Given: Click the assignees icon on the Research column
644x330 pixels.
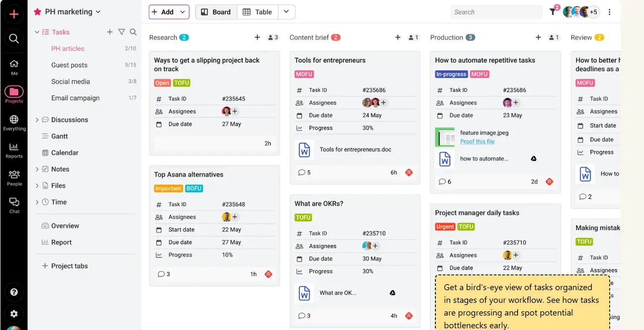Looking at the screenshot, I should (270, 37).
